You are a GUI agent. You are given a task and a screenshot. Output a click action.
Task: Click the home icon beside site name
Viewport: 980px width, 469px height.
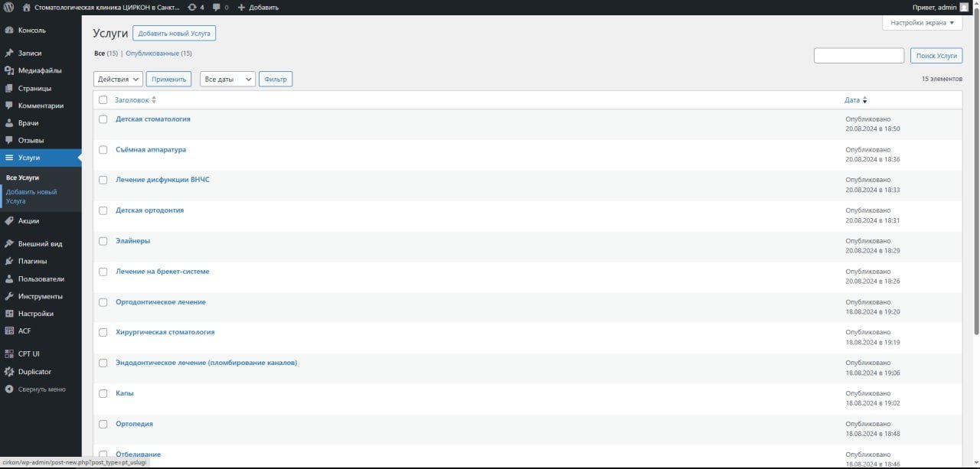point(27,7)
